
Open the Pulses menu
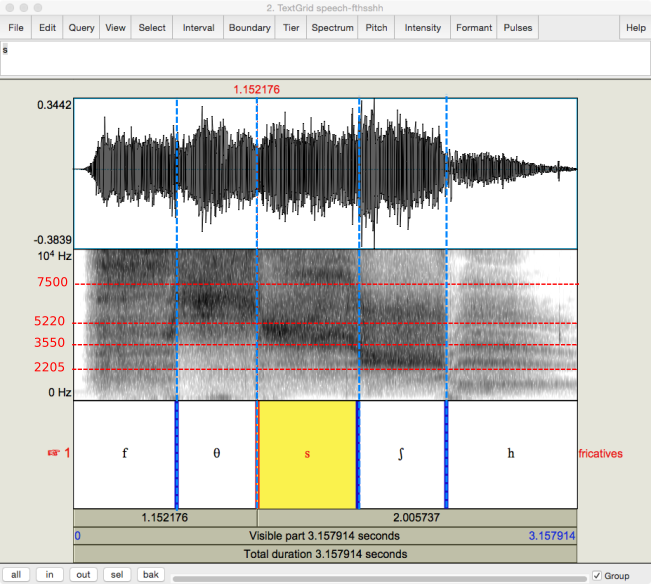point(518,28)
